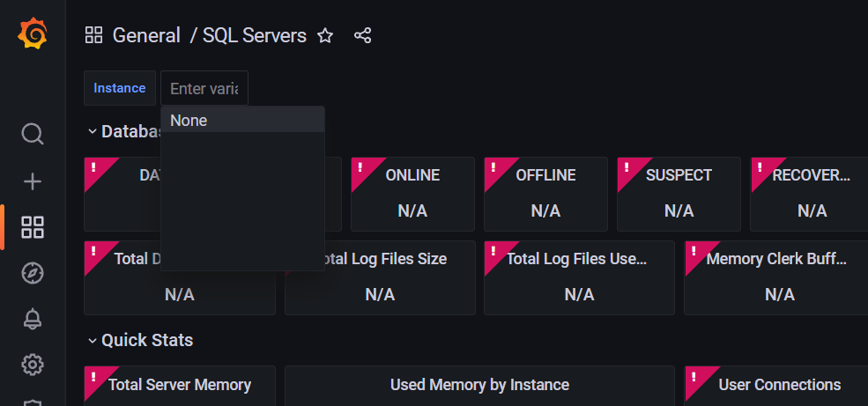This screenshot has height=406, width=868.
Task: Click the Instance variable text field
Action: click(204, 89)
